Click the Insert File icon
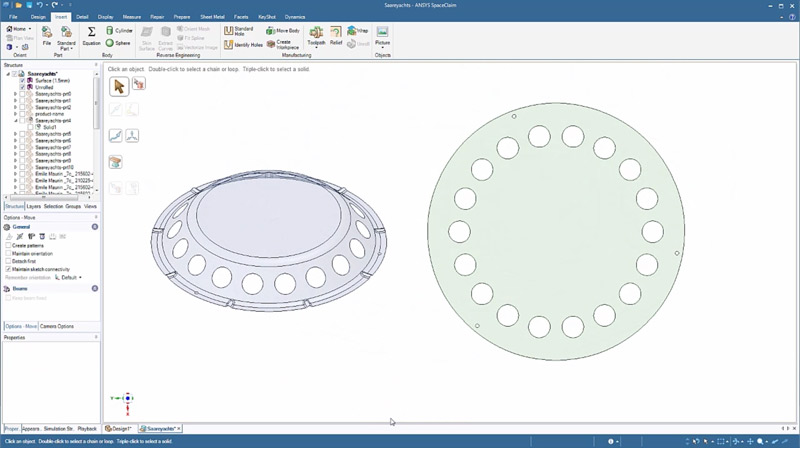The height and width of the screenshot is (450, 800). click(47, 37)
